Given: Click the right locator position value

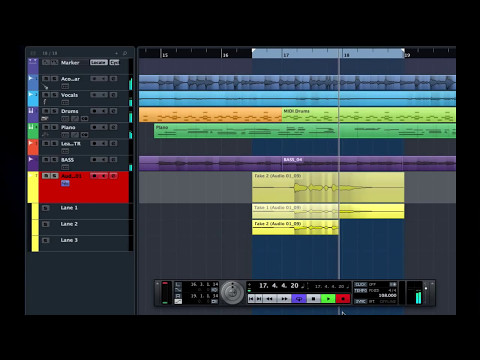Looking at the screenshot, I should pyautogui.click(x=204, y=296).
